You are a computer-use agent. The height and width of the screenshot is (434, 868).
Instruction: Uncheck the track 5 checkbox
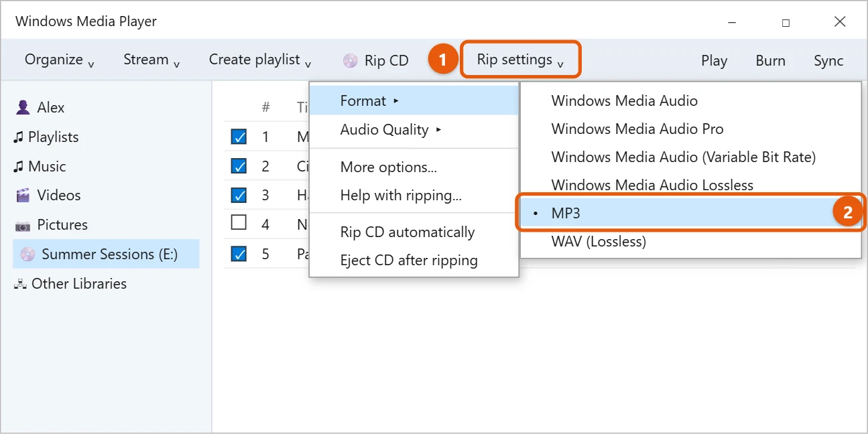point(239,254)
